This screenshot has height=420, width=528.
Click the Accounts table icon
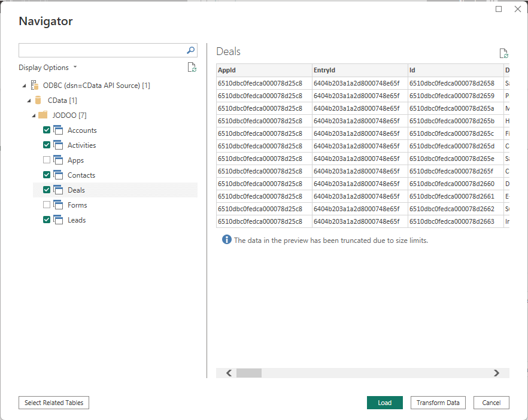(58, 130)
